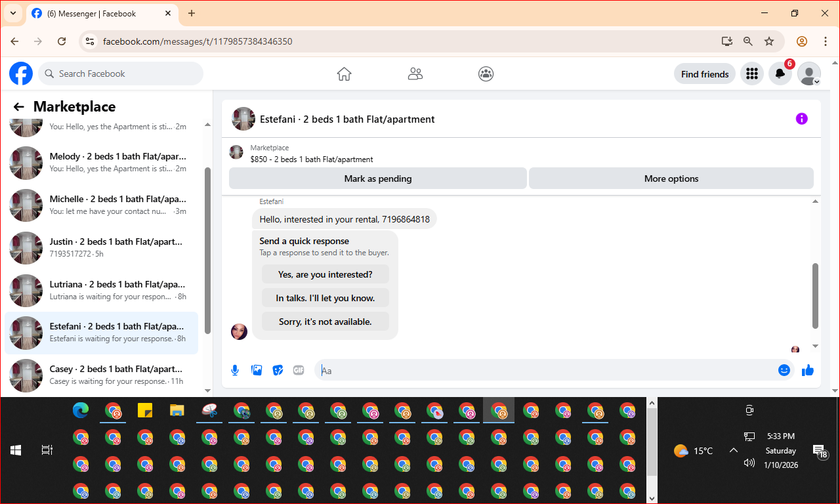The height and width of the screenshot is (504, 840).
Task: Show hidden system tray icons chevron
Action: click(734, 450)
